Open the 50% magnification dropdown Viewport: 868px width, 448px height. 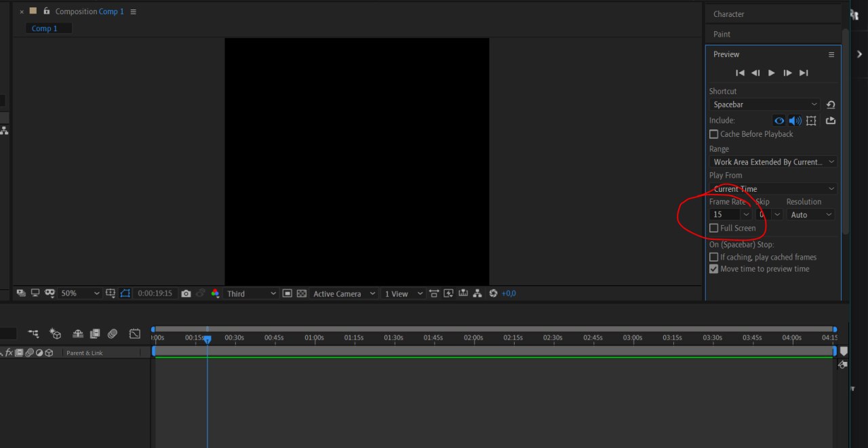[x=79, y=293]
